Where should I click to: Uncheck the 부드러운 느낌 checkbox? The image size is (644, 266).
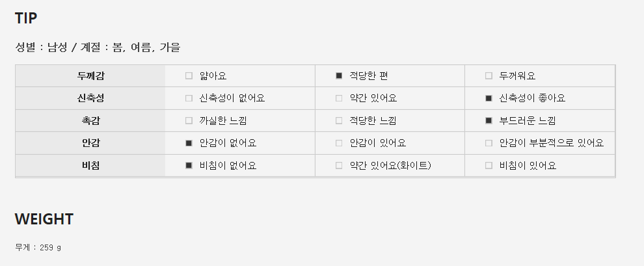(489, 120)
